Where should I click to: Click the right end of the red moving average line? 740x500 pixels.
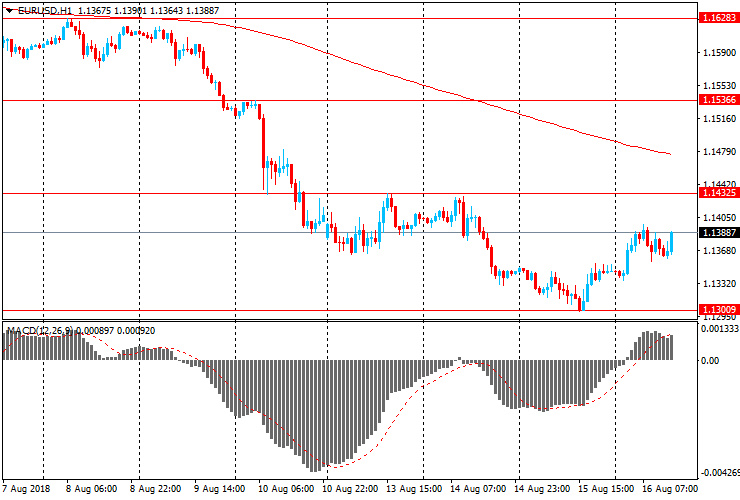tap(670, 154)
